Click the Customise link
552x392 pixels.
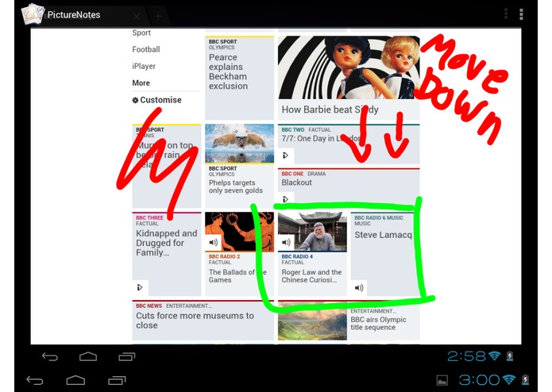pyautogui.click(x=160, y=100)
